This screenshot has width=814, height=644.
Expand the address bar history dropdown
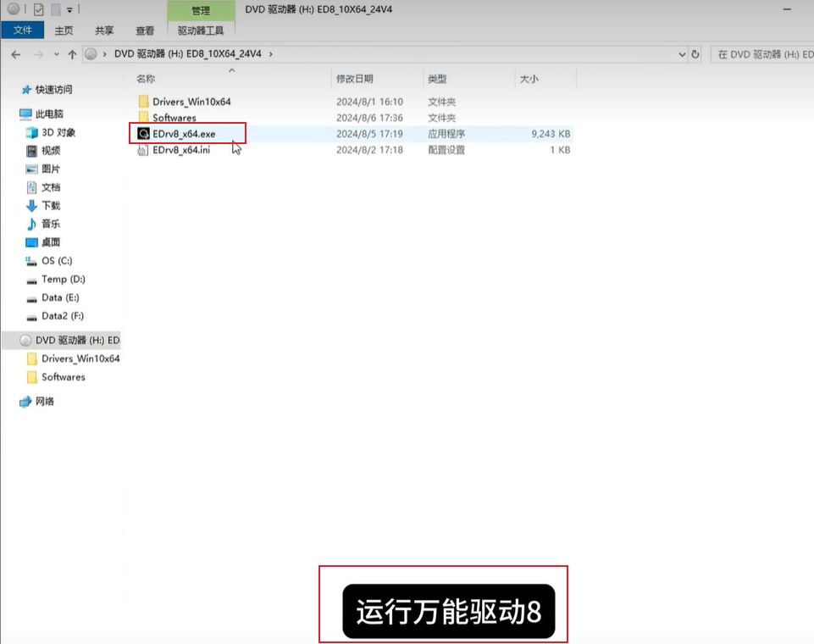click(x=683, y=54)
